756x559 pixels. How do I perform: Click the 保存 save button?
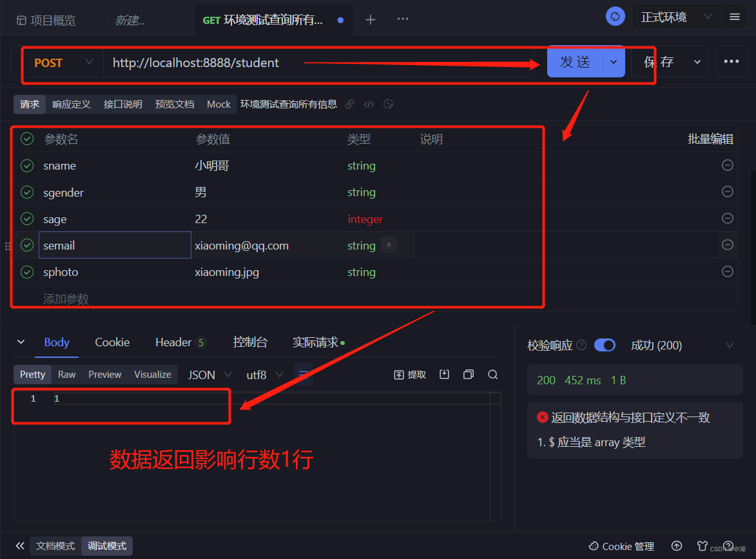coord(659,62)
